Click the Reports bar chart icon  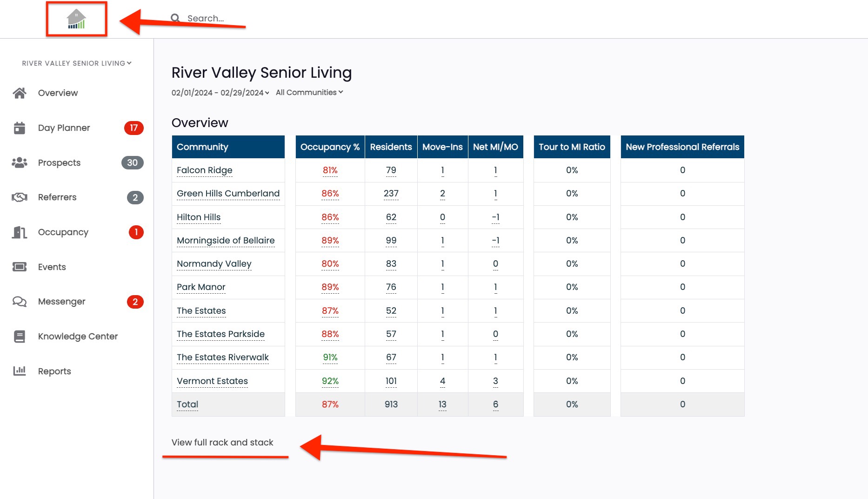(20, 371)
